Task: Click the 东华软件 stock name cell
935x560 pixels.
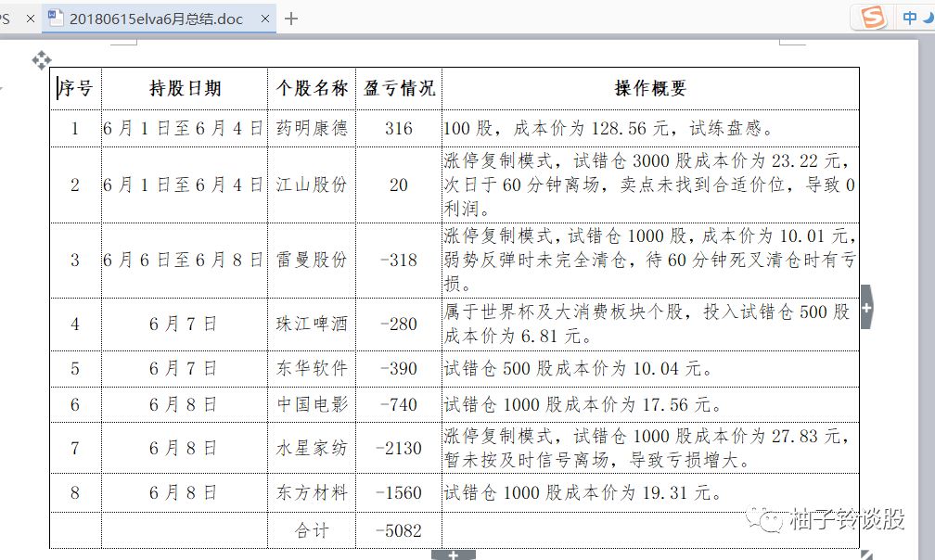Action: pyautogui.click(x=312, y=369)
